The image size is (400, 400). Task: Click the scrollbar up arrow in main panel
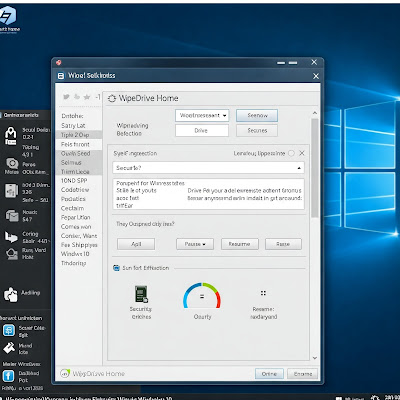pos(314,113)
